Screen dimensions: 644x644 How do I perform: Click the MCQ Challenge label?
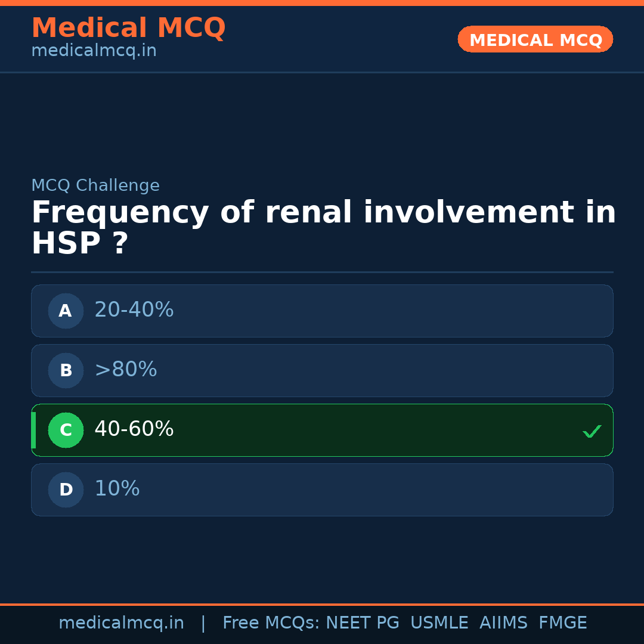[95, 185]
